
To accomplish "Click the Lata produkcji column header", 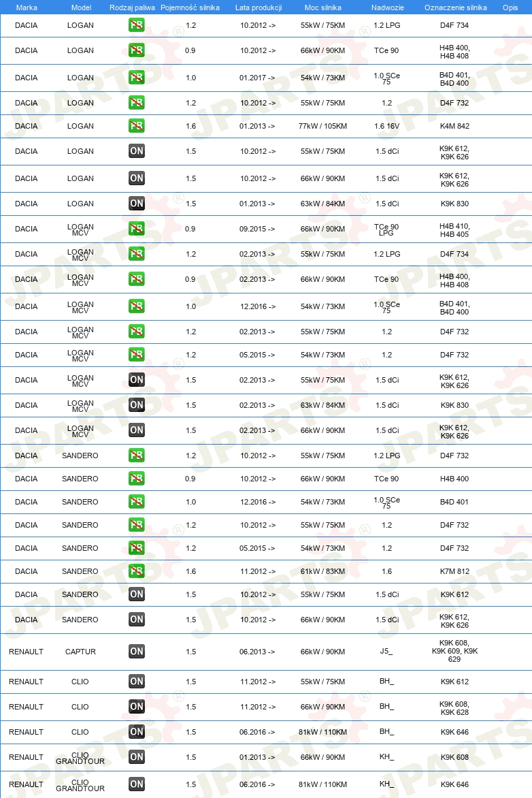I will [x=259, y=7].
